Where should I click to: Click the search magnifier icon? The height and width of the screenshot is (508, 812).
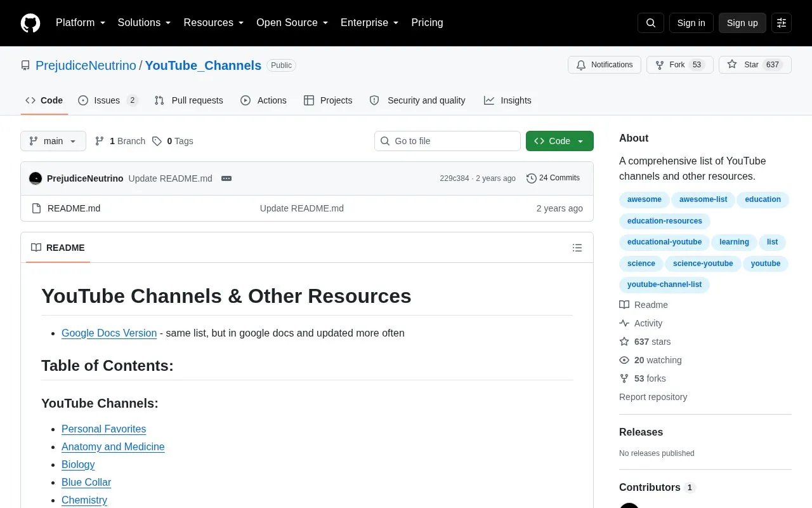pyautogui.click(x=651, y=23)
